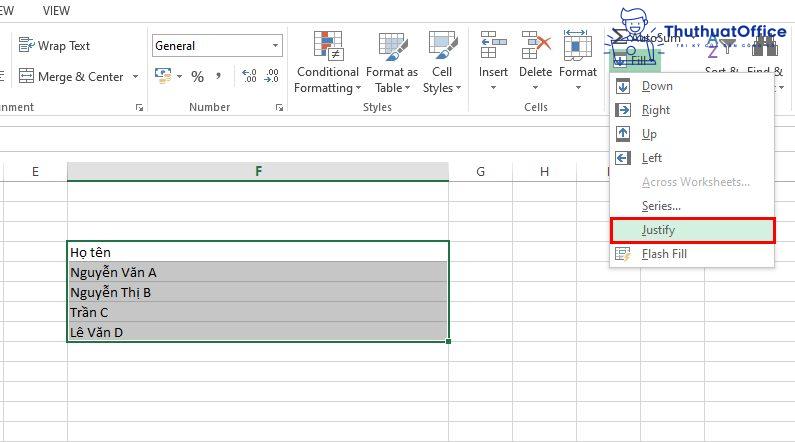Select column H header
795x442 pixels.
click(x=545, y=171)
